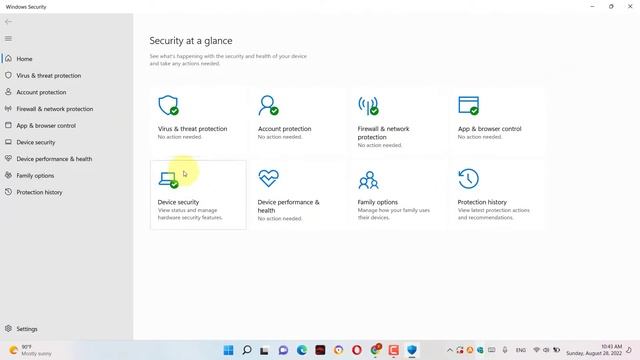Open taskbar Search magnifier
This screenshot has height=360, width=640.
click(247, 350)
